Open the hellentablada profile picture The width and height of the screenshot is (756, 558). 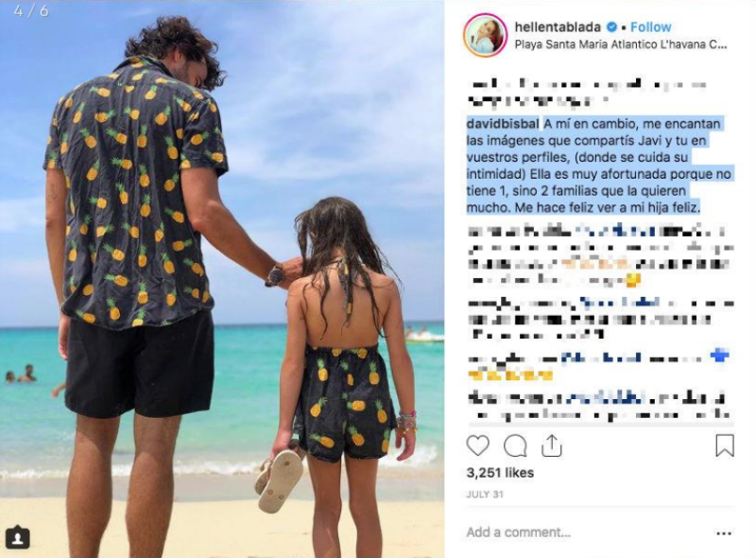pyautogui.click(x=485, y=35)
